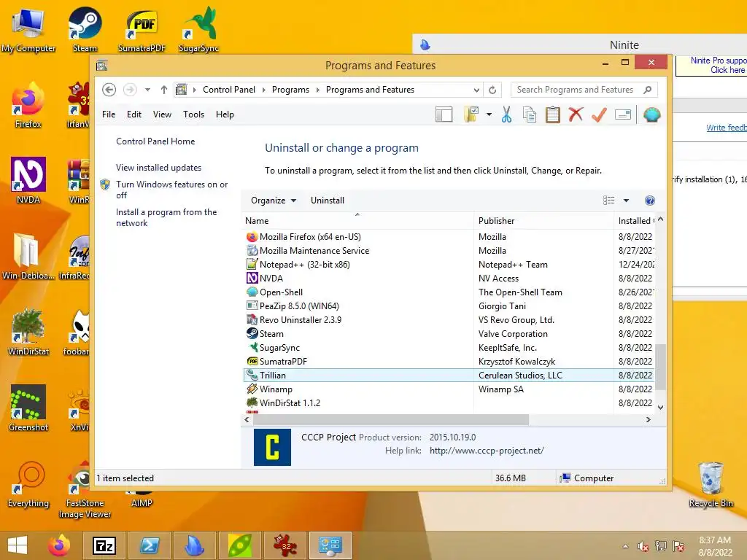Click the taskbar clock showing 8:37 AM

tap(715, 546)
